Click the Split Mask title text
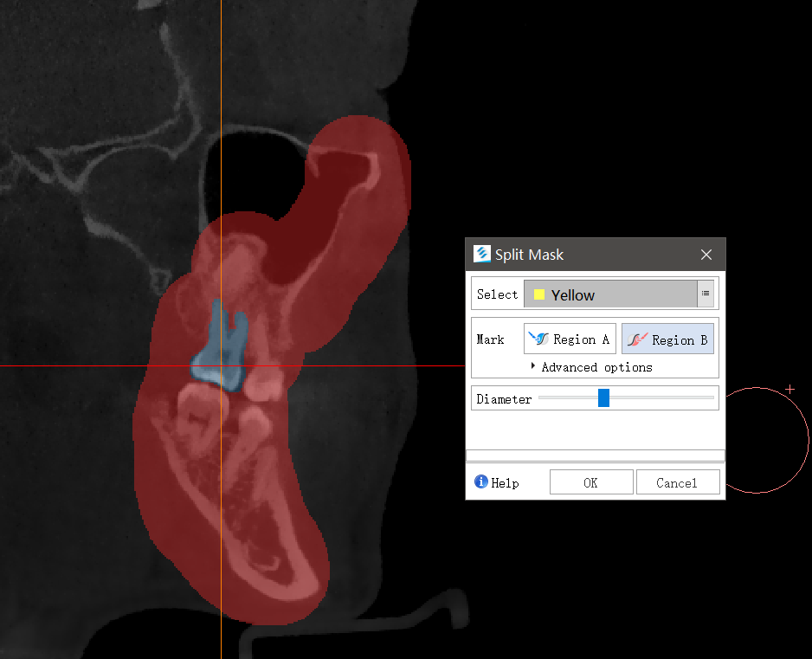The image size is (812, 659). (529, 255)
